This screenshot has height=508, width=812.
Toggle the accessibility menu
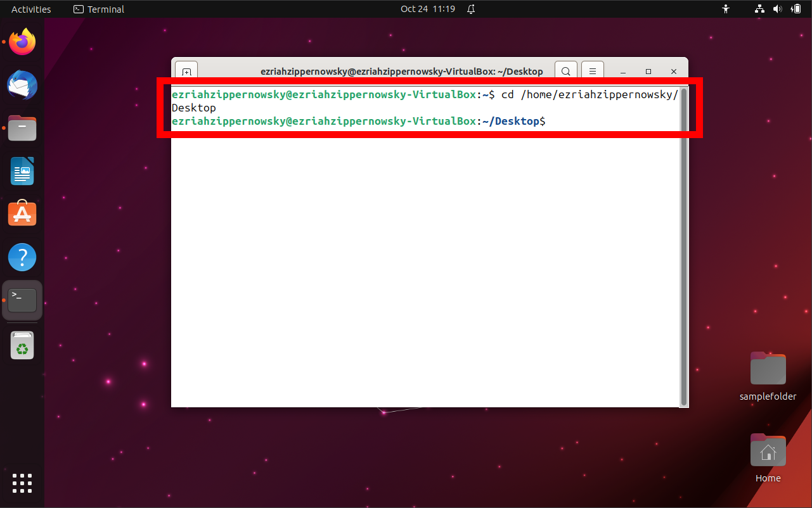point(725,9)
